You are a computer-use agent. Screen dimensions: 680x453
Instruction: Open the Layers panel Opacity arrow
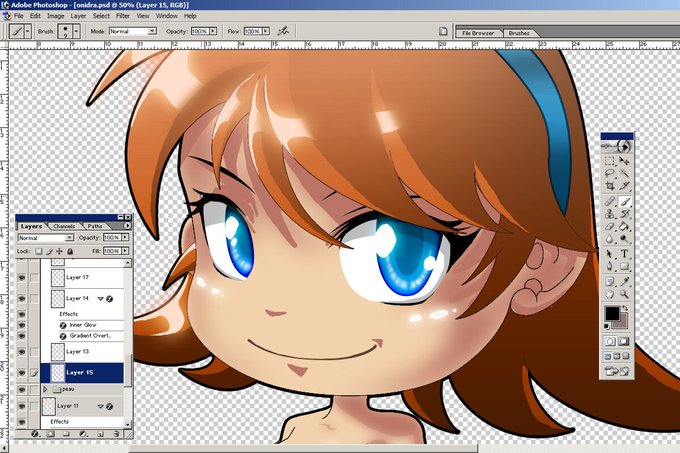tap(125, 238)
